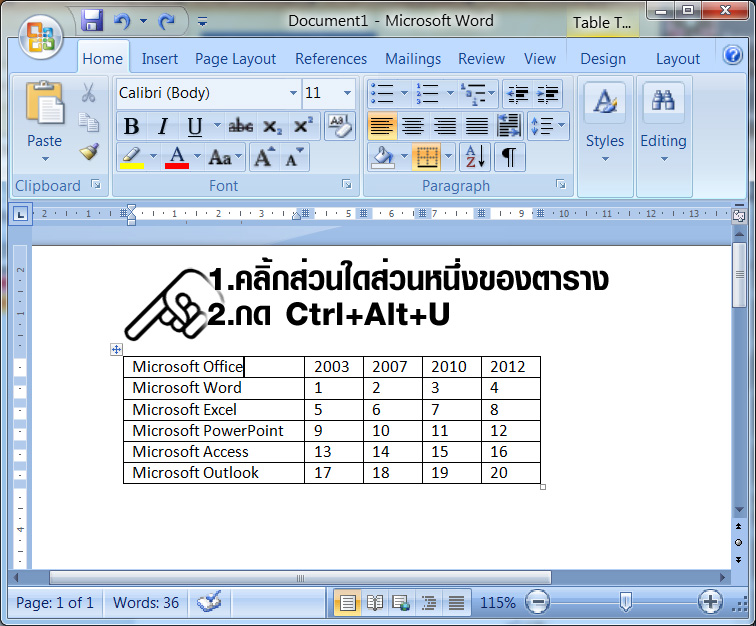Switch to the Insert tab
Image resolution: width=756 pixels, height=626 pixels.
click(x=160, y=59)
